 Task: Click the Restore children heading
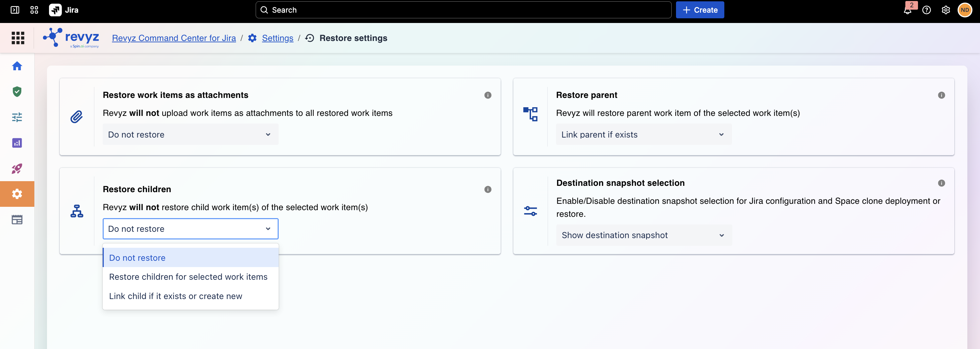[137, 189]
